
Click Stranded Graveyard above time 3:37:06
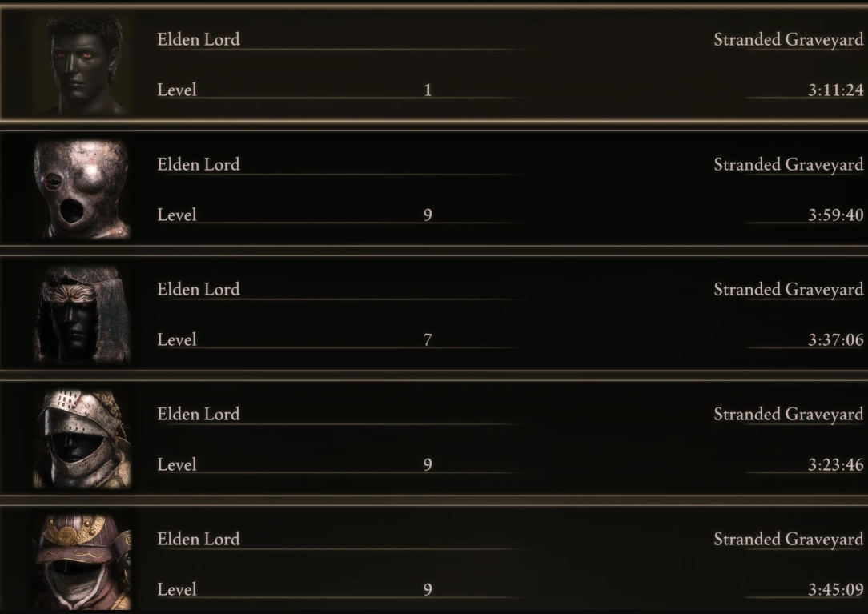click(788, 290)
